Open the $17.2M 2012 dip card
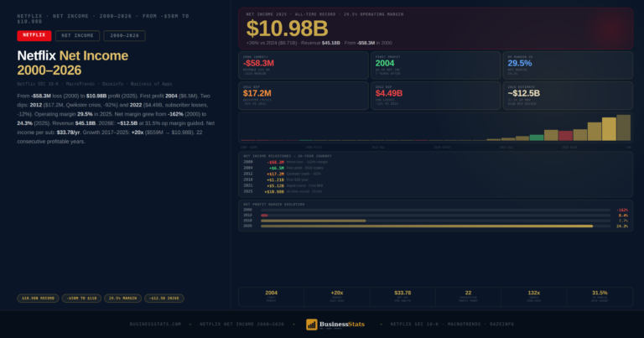 click(x=304, y=96)
